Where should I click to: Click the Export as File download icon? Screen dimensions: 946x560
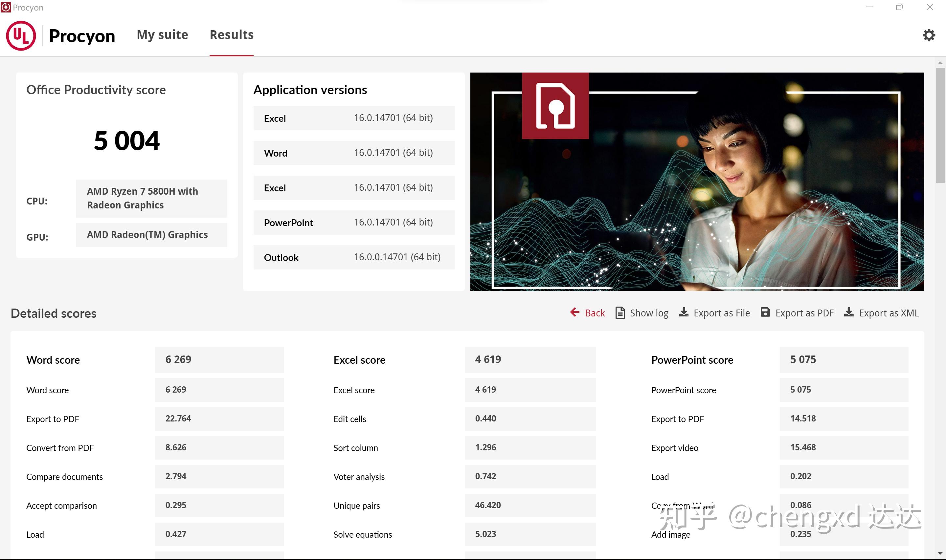tap(684, 312)
